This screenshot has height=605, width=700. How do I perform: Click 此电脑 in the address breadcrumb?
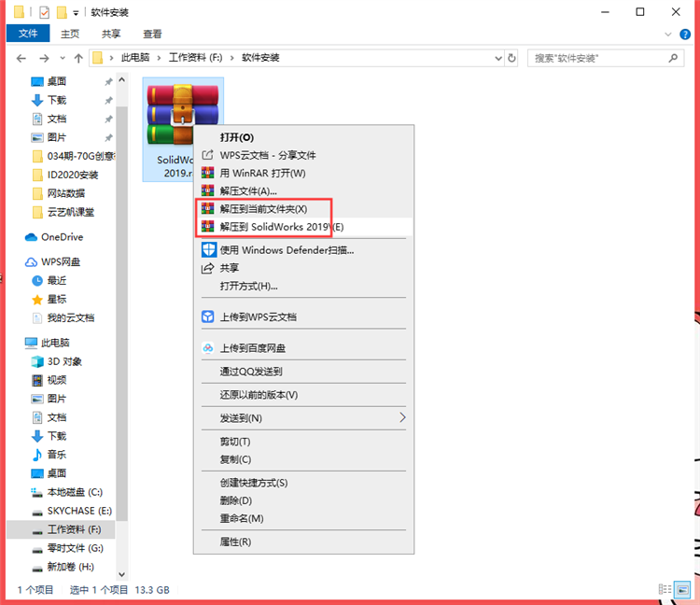coord(134,58)
